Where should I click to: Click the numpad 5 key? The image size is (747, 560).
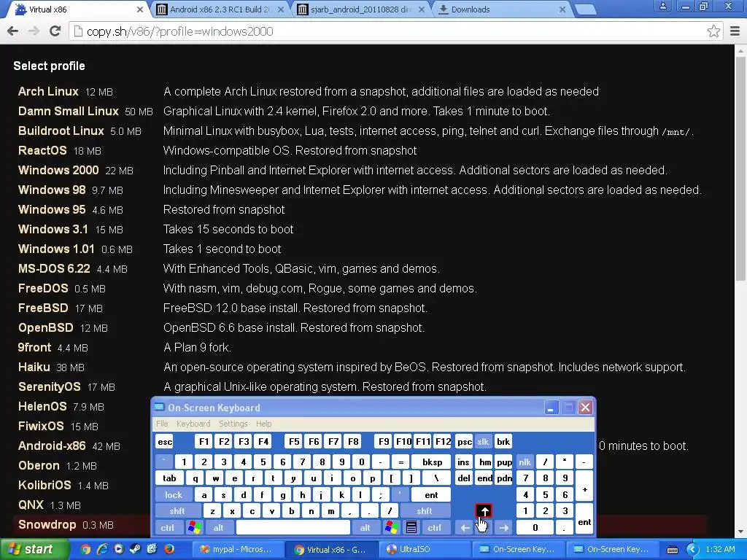(x=545, y=495)
